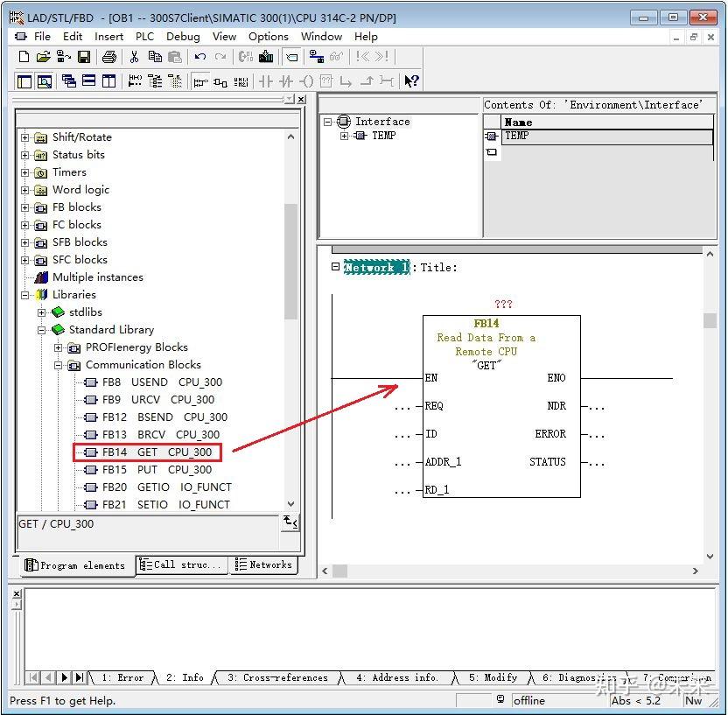Click the Cut scissors icon
728x715 pixels.
point(135,57)
